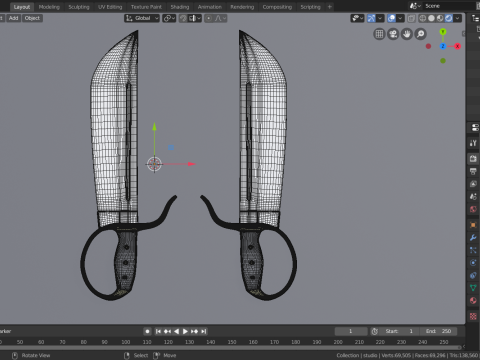The image size is (480, 360).
Task: Open the Object properties tab icon
Action: tap(473, 225)
